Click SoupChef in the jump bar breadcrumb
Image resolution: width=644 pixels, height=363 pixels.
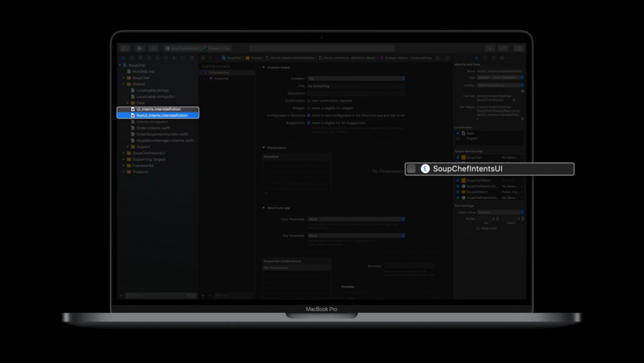(231, 58)
